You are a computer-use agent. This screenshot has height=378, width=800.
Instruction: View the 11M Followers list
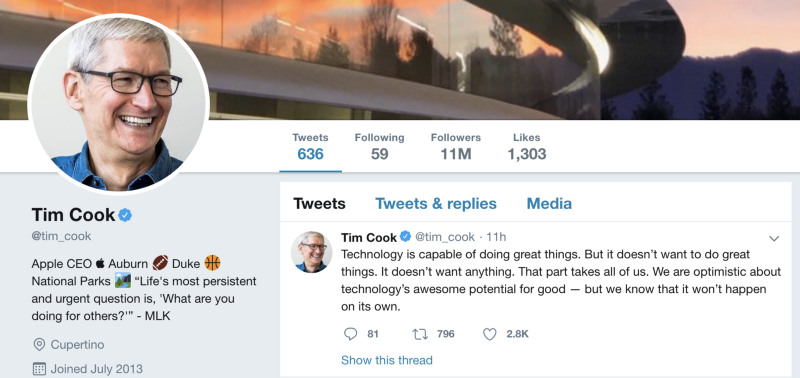click(456, 146)
